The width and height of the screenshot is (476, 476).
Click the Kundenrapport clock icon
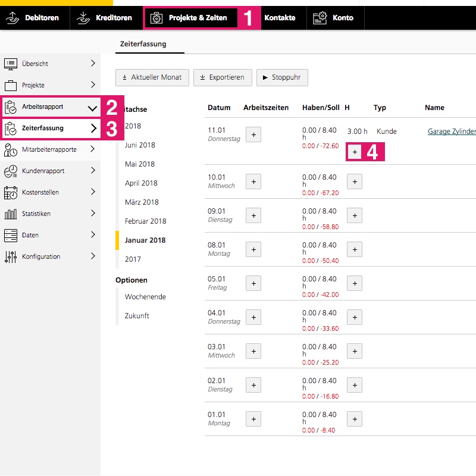click(11, 171)
